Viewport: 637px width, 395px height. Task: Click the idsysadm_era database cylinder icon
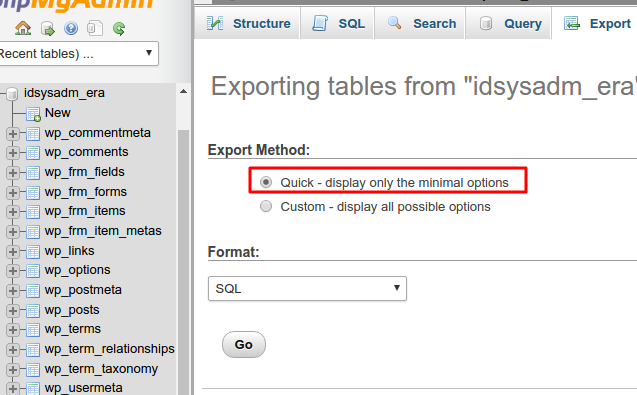[x=12, y=93]
